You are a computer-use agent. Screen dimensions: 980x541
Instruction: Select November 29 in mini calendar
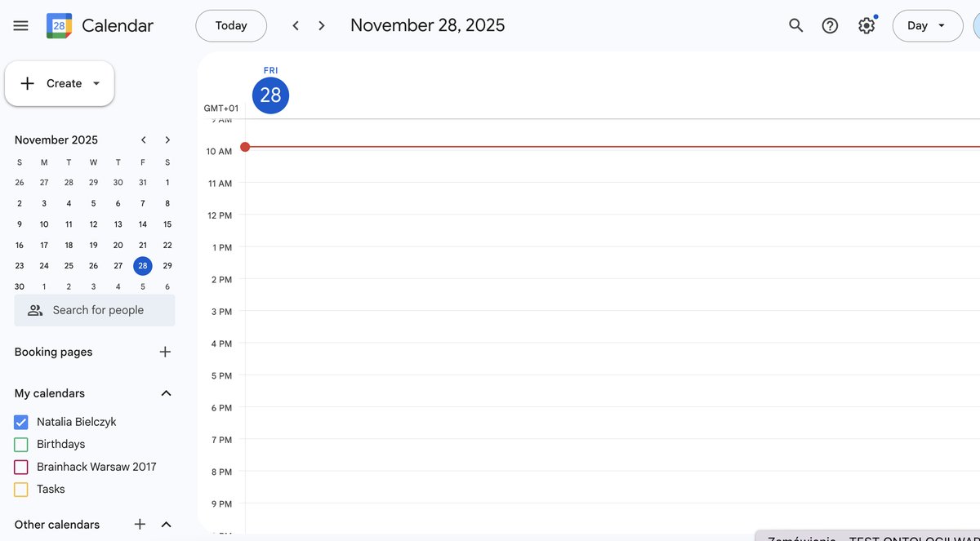[x=167, y=265]
